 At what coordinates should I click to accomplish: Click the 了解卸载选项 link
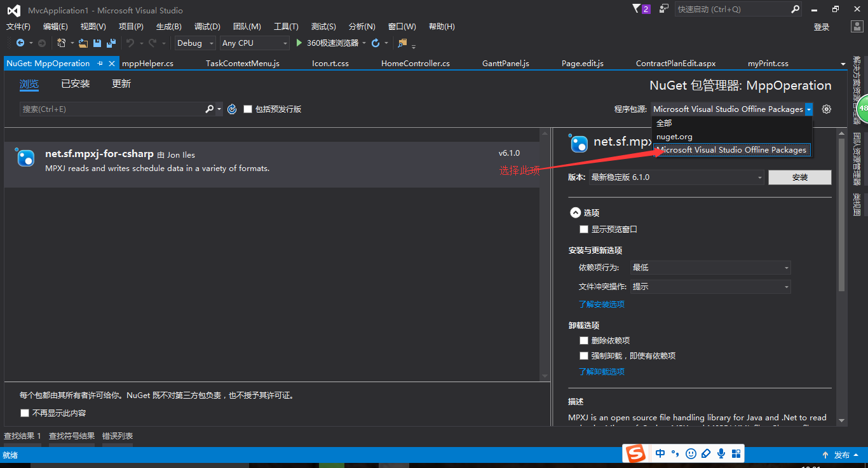click(x=602, y=371)
